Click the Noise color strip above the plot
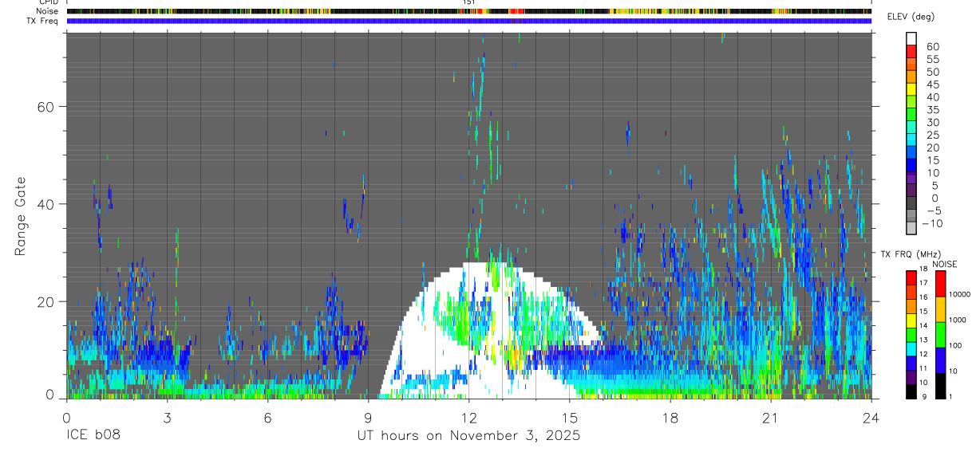 point(469,11)
